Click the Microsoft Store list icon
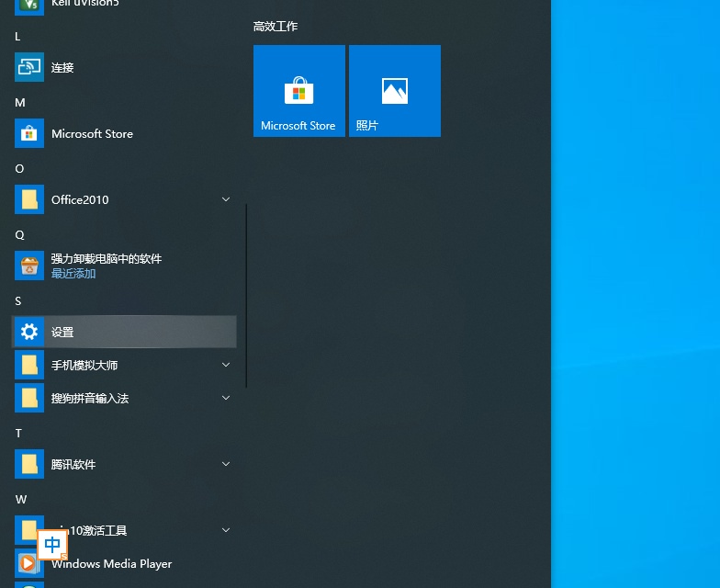This screenshot has height=588, width=720. pyautogui.click(x=29, y=133)
